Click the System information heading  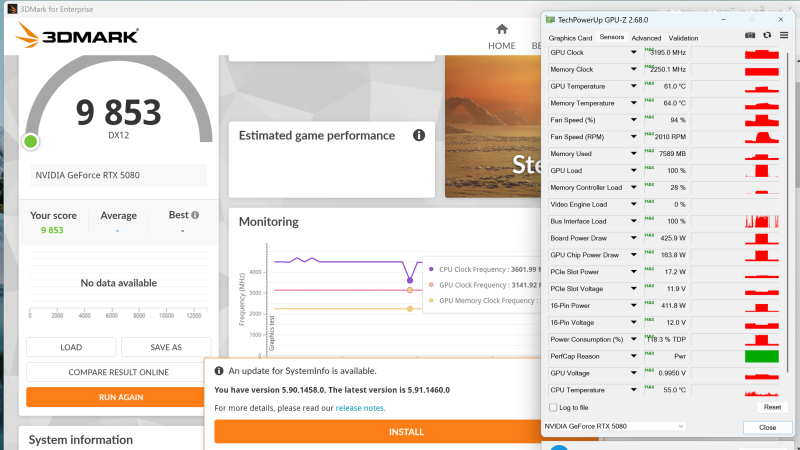click(81, 440)
